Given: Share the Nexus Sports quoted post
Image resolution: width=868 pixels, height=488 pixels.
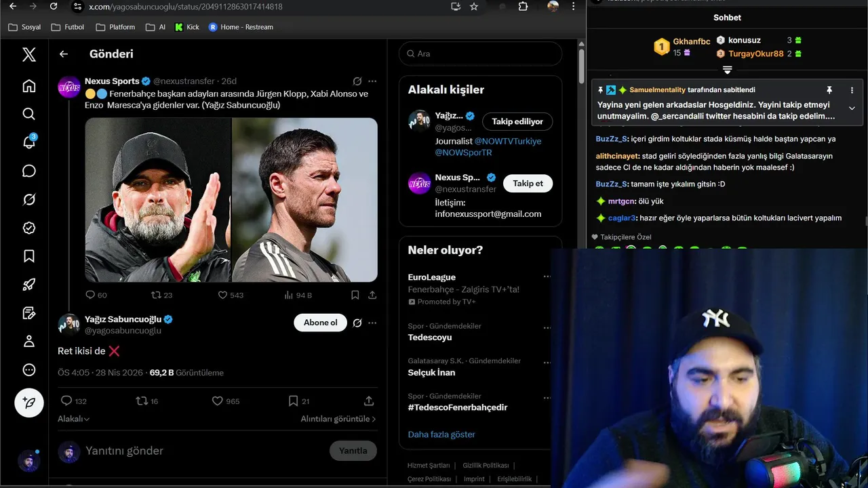Looking at the screenshot, I should point(372,295).
